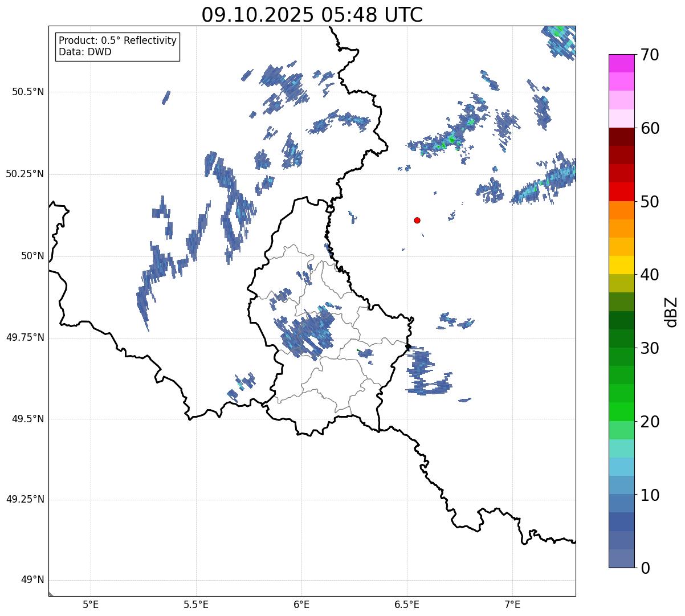Pick the bright red colorbar swatch

[622, 191]
